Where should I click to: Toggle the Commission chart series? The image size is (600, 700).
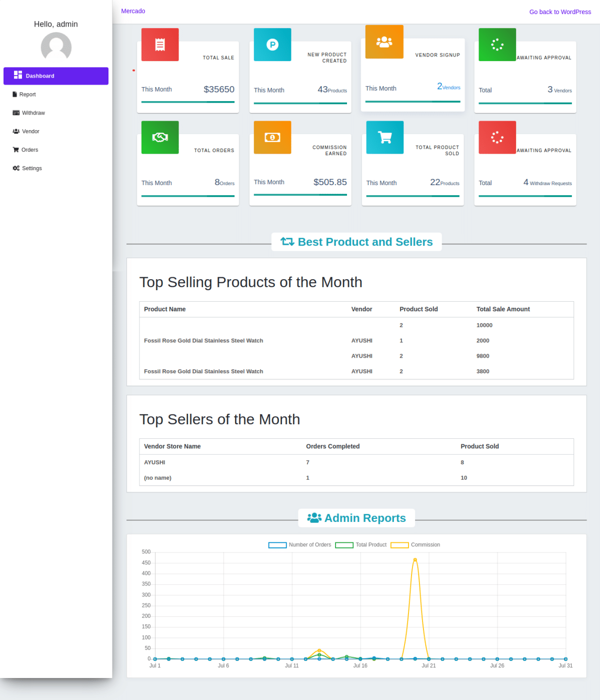tap(415, 545)
